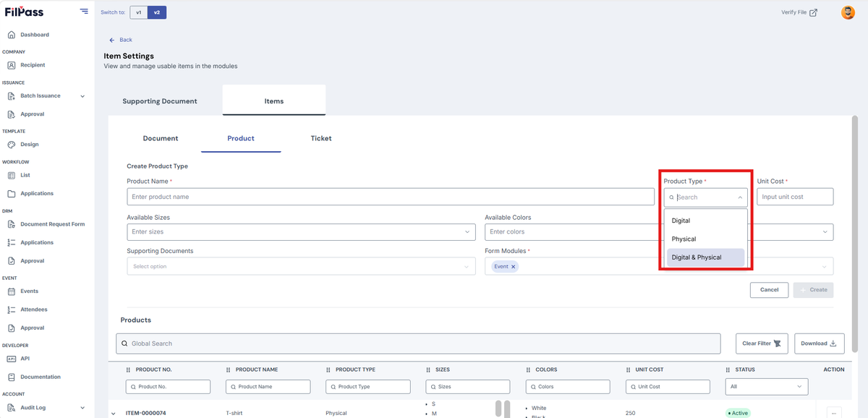Click the Sizes column filter field
Screen dimensions: 868x418
pyautogui.click(x=468, y=387)
